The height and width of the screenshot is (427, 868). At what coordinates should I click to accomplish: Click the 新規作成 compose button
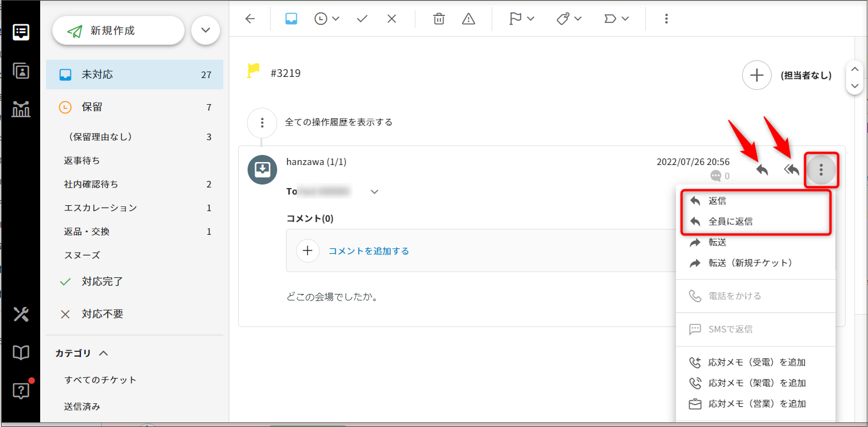point(118,31)
